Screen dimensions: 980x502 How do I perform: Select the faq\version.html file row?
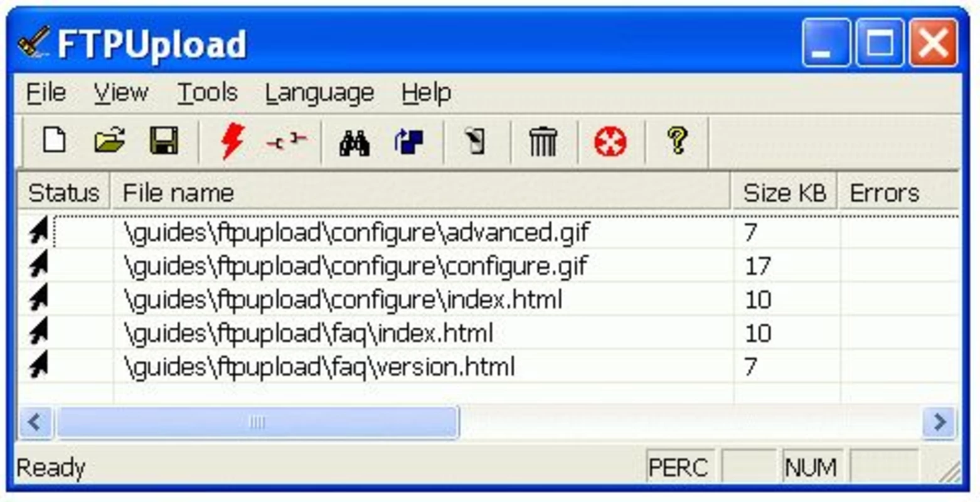tap(488, 366)
